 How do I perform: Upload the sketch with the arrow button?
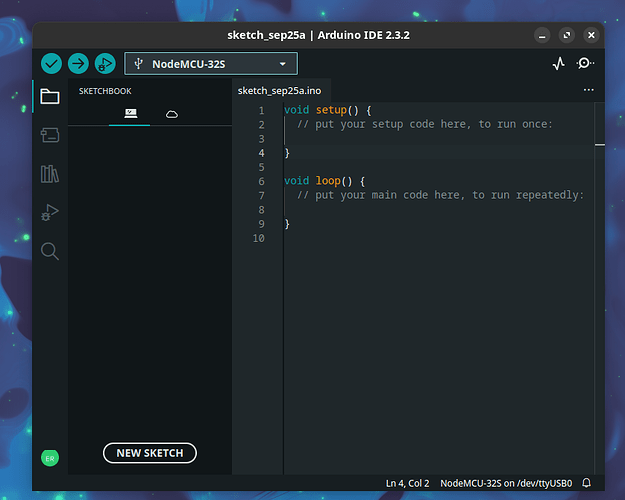[x=78, y=63]
